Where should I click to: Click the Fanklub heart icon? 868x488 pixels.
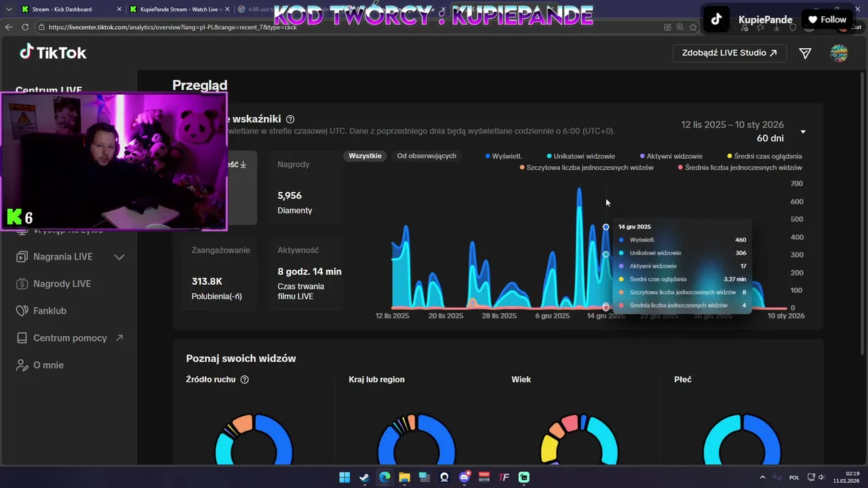[22, 311]
